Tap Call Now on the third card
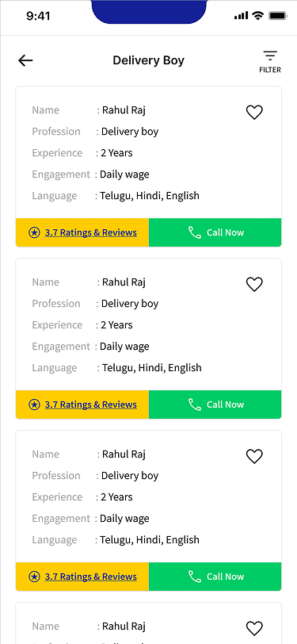The width and height of the screenshot is (297, 644). (x=215, y=577)
